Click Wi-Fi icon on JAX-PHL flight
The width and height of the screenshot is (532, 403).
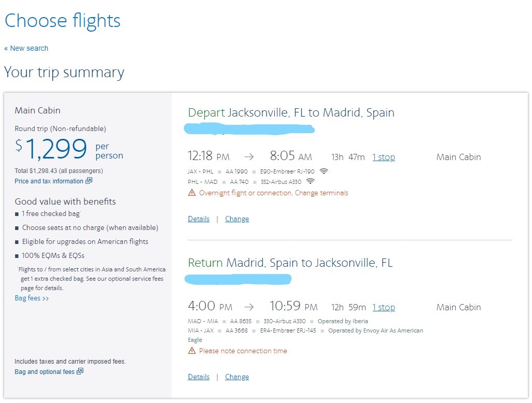click(324, 171)
